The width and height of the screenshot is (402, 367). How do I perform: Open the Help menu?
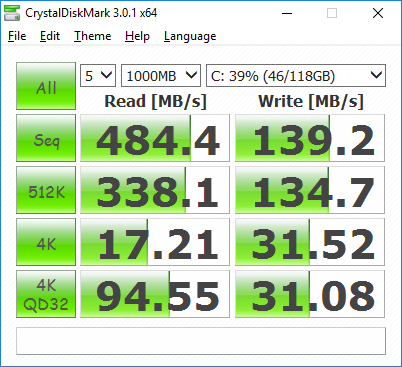coord(137,36)
